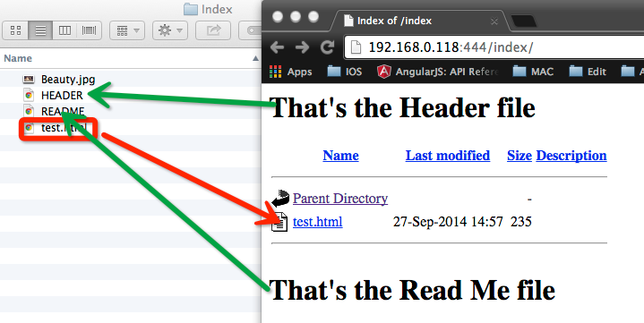Click the test.html document icon in listing
Viewport: 644px width, 323px height.
point(279,222)
